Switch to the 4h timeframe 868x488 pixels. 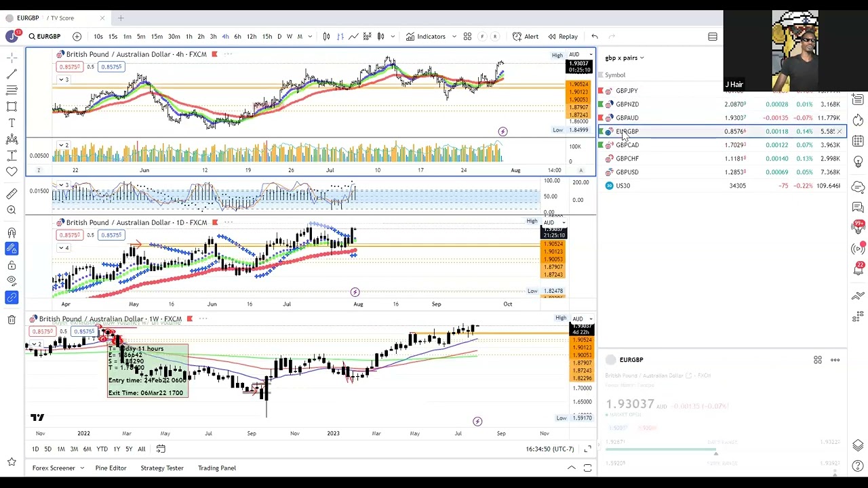click(x=225, y=37)
